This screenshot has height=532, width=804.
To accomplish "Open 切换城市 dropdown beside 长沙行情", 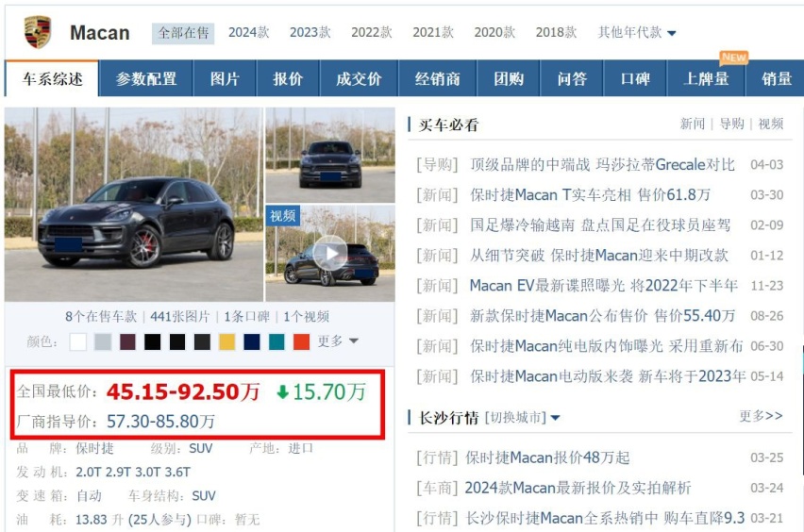I will (522, 418).
